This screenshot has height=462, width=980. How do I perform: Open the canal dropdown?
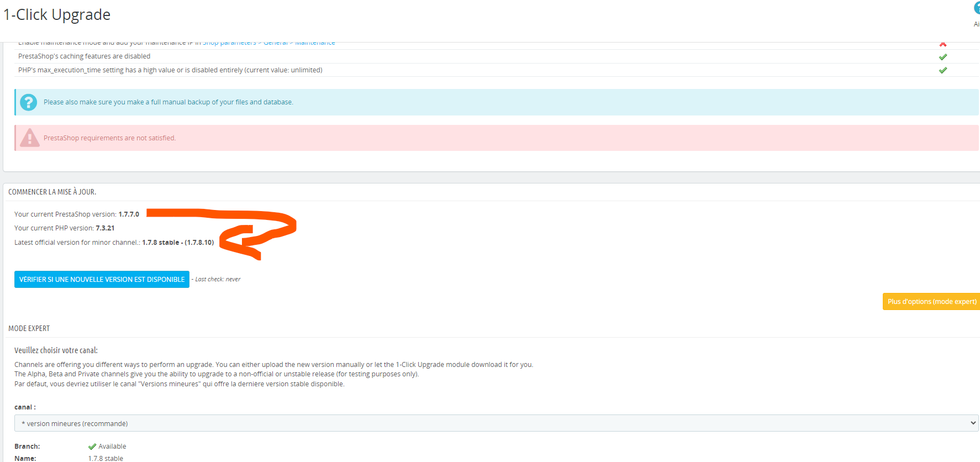[497, 423]
